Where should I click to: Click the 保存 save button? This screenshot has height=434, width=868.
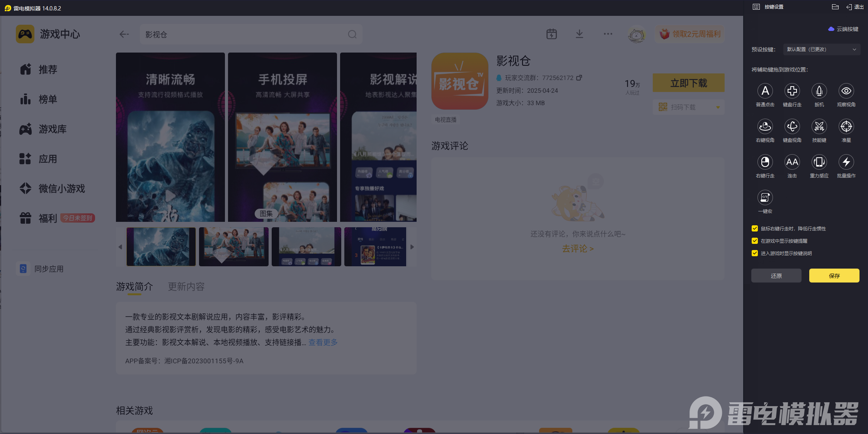(834, 276)
